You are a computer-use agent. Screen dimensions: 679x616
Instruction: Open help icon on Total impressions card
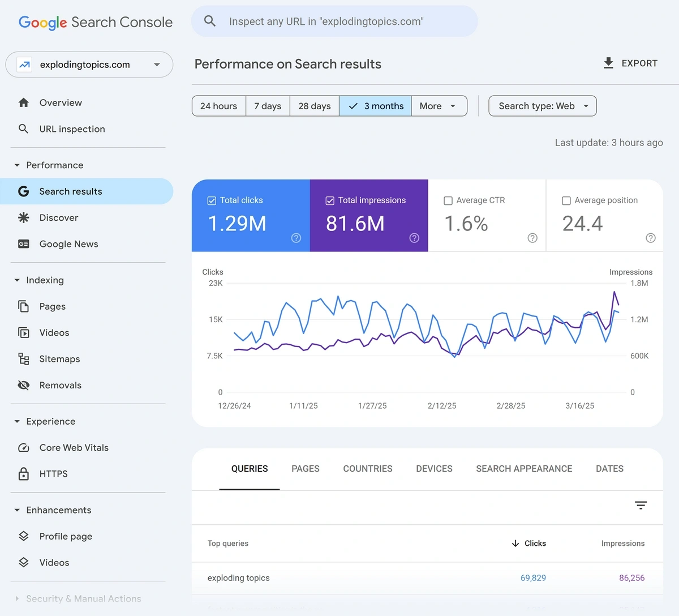coord(414,238)
